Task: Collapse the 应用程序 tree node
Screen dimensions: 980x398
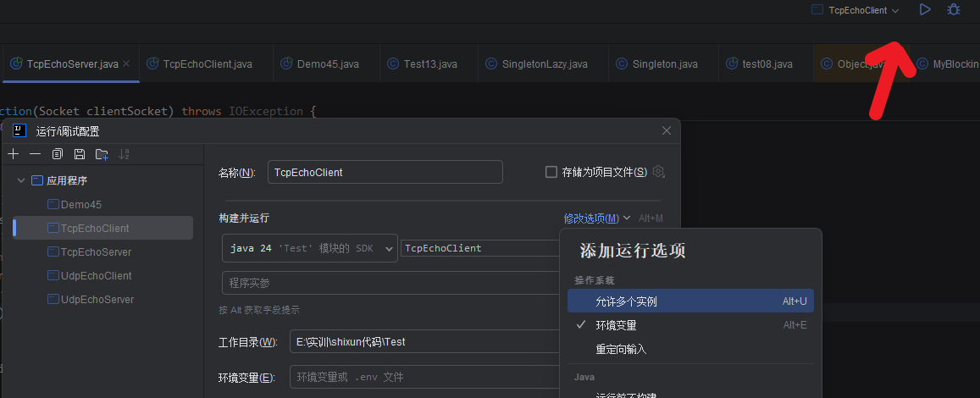Action: coord(21,180)
